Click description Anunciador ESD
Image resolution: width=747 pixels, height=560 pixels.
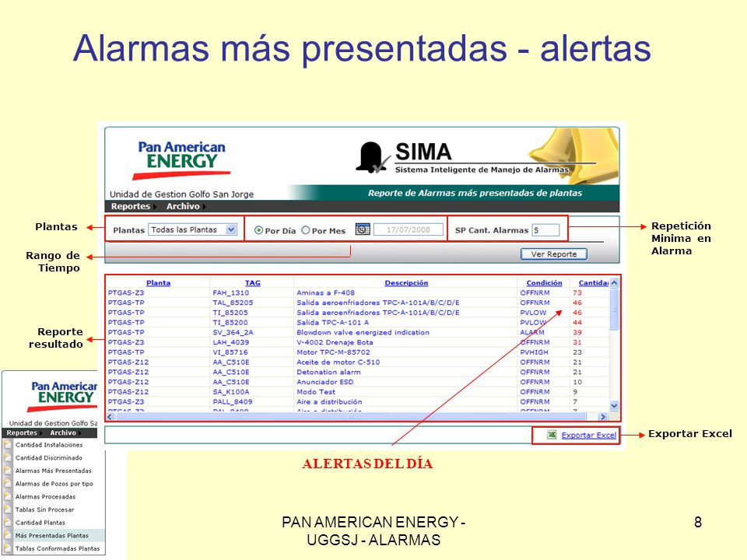(x=325, y=382)
